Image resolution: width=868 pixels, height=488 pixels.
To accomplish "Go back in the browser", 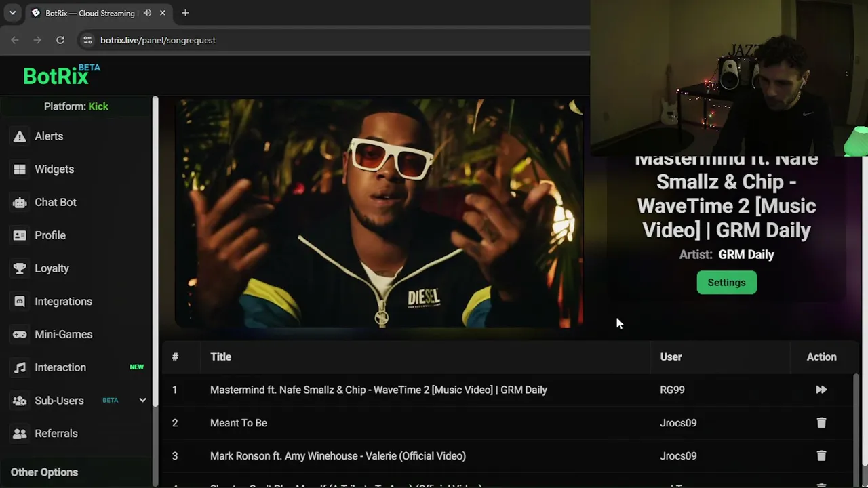I will pos(15,40).
